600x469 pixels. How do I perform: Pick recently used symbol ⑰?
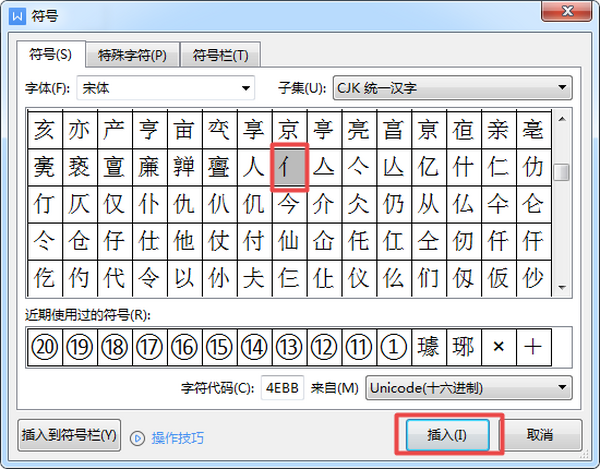[149, 347]
